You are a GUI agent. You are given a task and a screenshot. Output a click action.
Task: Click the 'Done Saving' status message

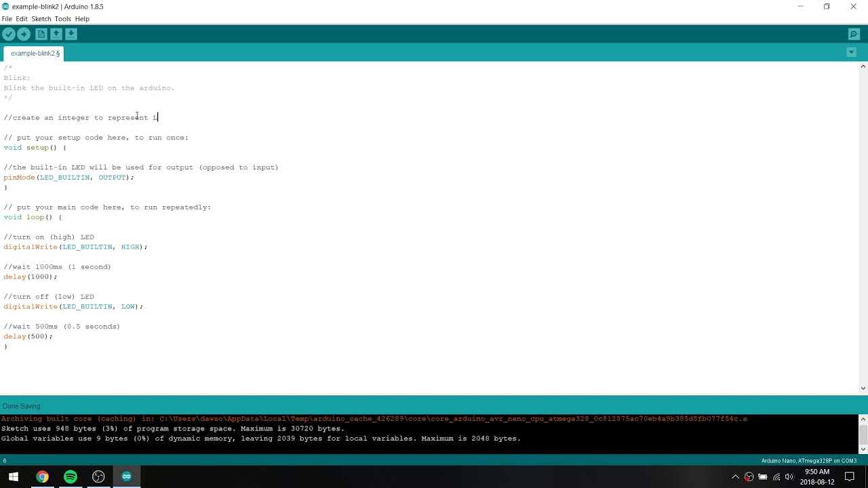(21, 406)
